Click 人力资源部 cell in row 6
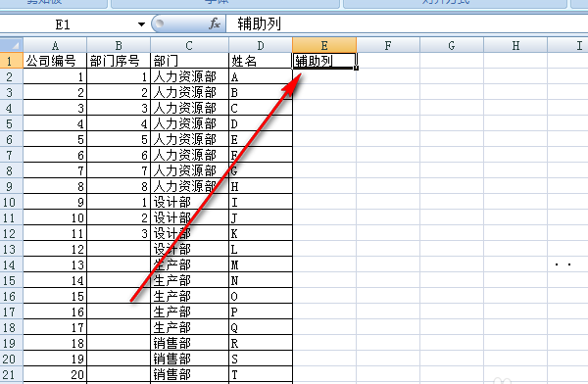The height and width of the screenshot is (384, 588). (189, 139)
